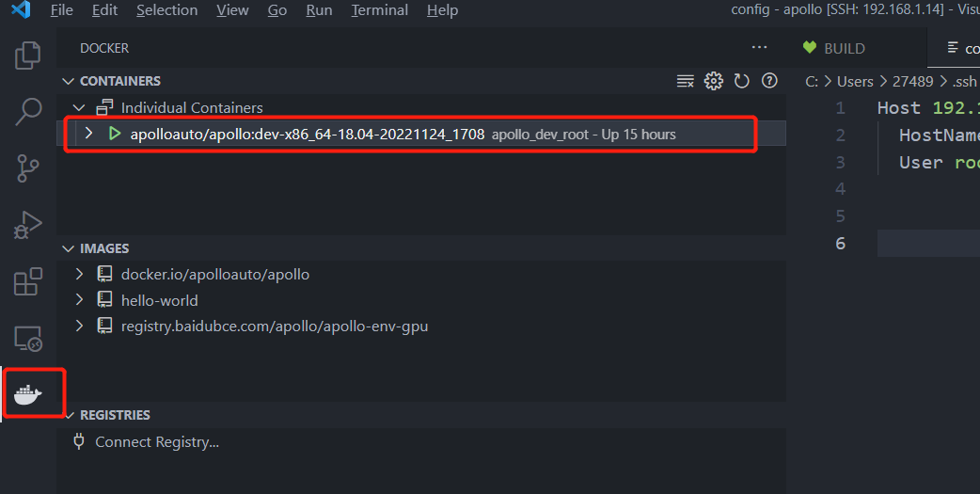The height and width of the screenshot is (494, 980).
Task: Open the Search view in activity bar
Action: [27, 111]
